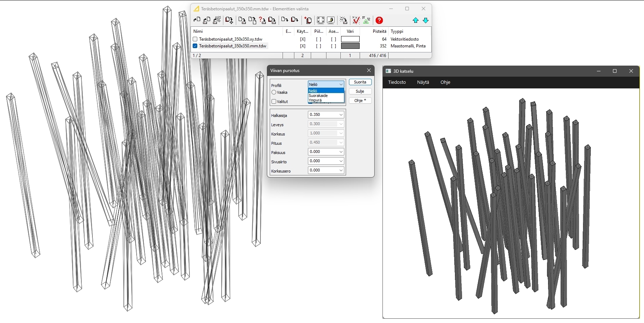The height and width of the screenshot is (323, 644).
Task: Click the add file with red plus icon
Action: [308, 20]
